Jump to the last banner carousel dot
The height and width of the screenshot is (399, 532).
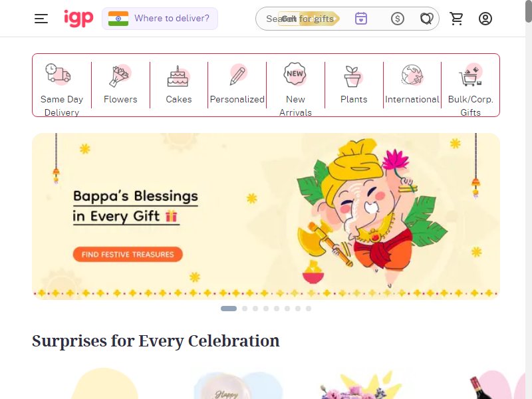[x=309, y=309]
